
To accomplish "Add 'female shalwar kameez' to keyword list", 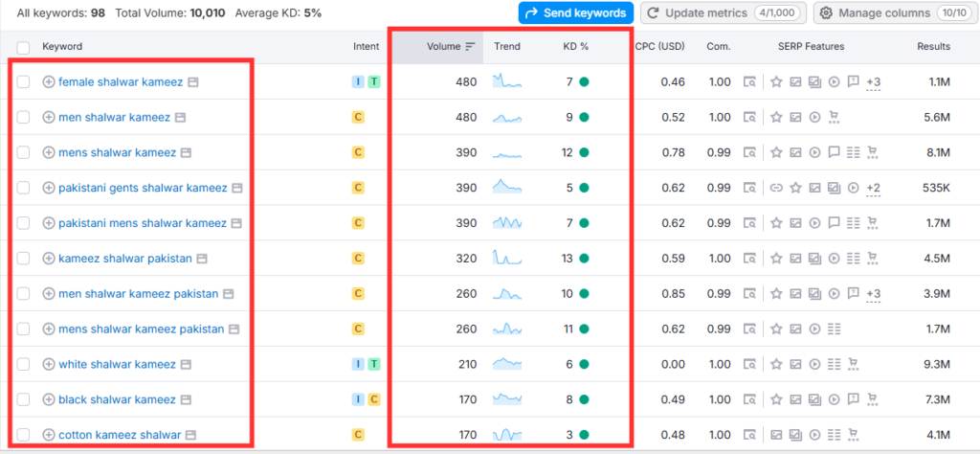I will coord(49,82).
